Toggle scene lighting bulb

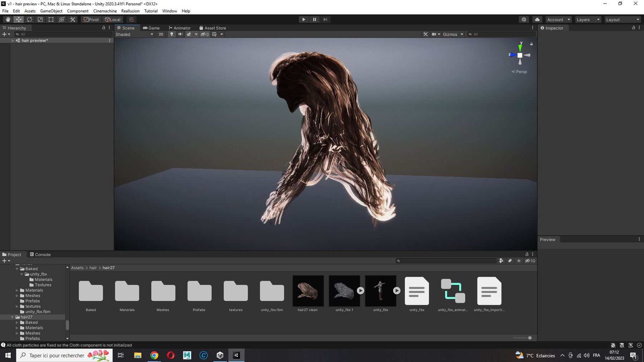172,34
